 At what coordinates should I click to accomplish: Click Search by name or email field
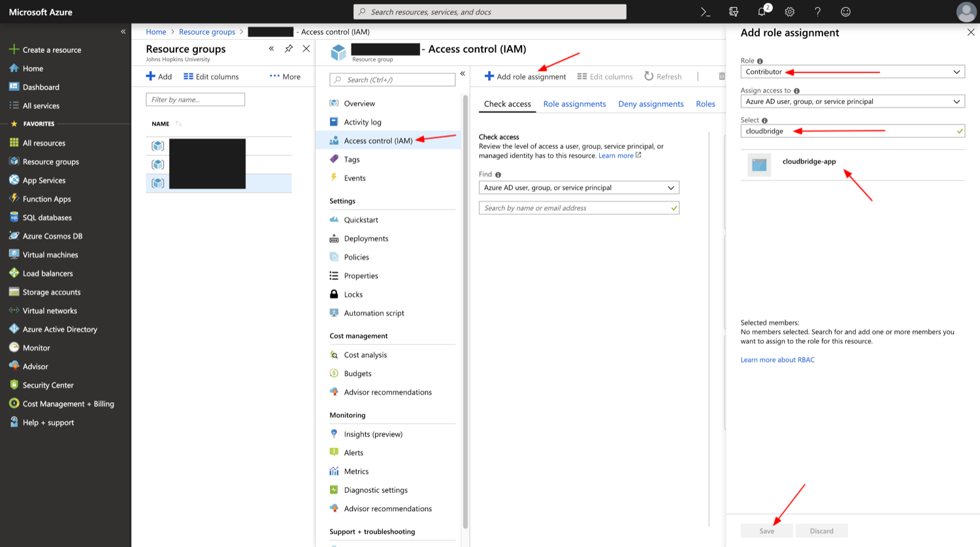579,208
